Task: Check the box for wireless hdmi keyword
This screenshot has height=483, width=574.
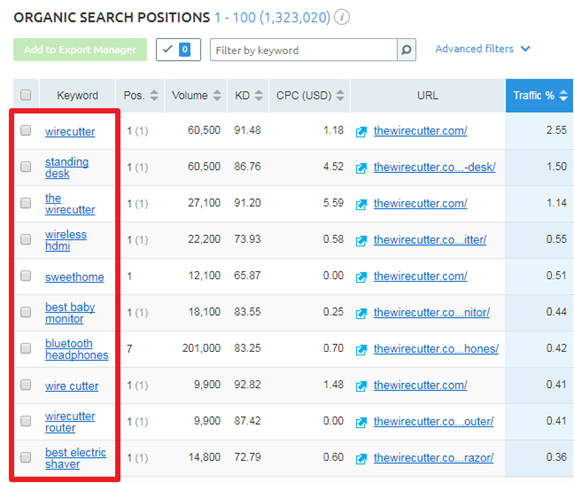Action: [26, 239]
